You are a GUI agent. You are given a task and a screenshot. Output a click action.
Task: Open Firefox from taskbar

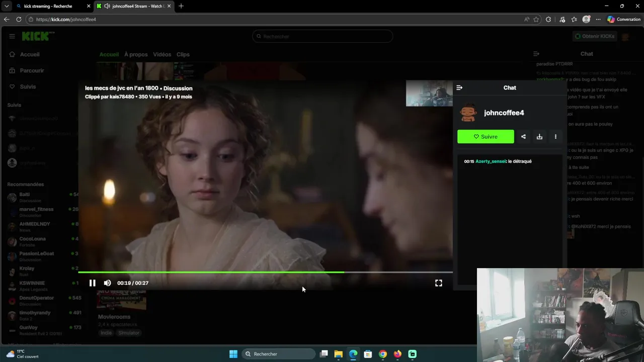(x=397, y=354)
